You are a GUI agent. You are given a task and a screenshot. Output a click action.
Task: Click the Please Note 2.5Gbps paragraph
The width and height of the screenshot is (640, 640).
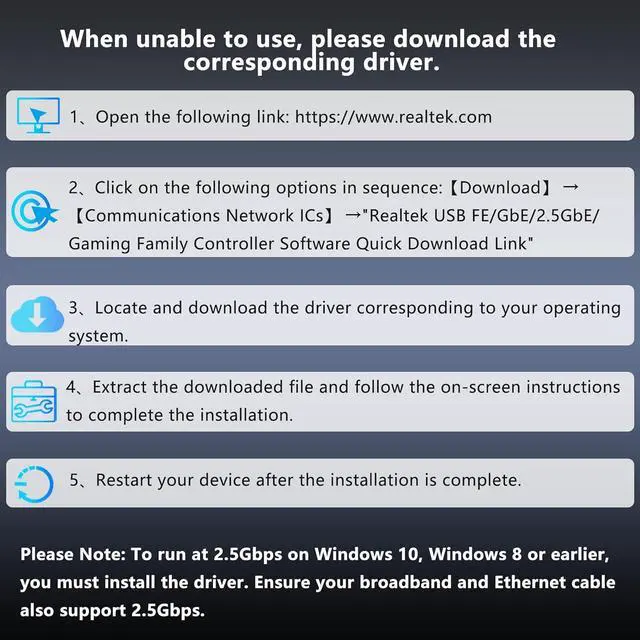[318, 582]
